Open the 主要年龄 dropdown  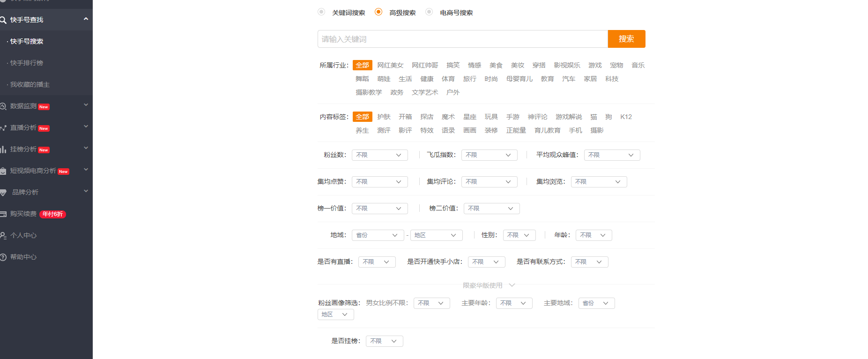[x=514, y=303]
